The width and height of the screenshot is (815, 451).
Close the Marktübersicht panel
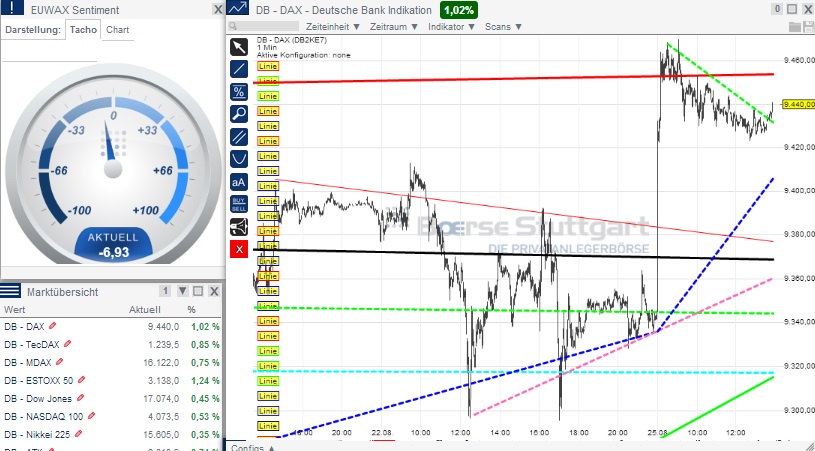tap(214, 291)
